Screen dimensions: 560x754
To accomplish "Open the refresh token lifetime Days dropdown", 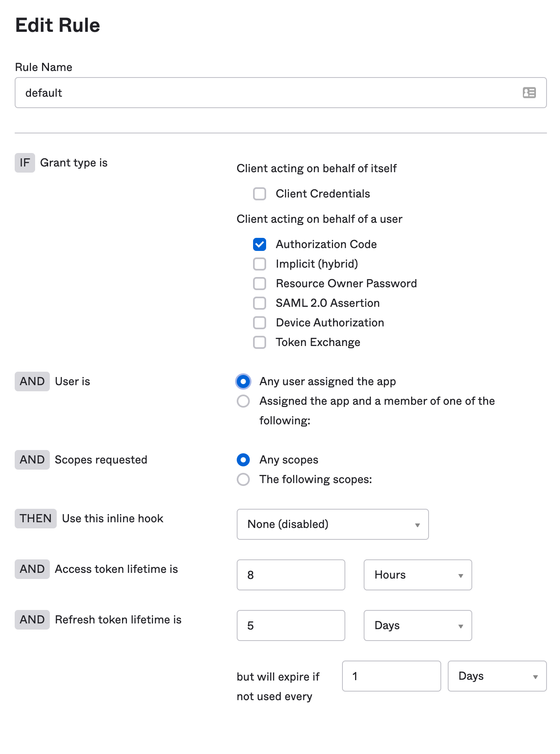I will point(418,625).
